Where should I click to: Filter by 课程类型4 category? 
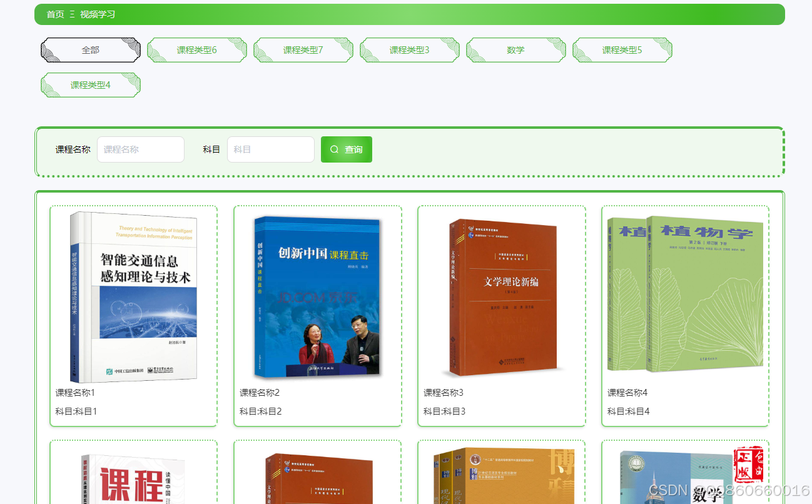pos(91,85)
